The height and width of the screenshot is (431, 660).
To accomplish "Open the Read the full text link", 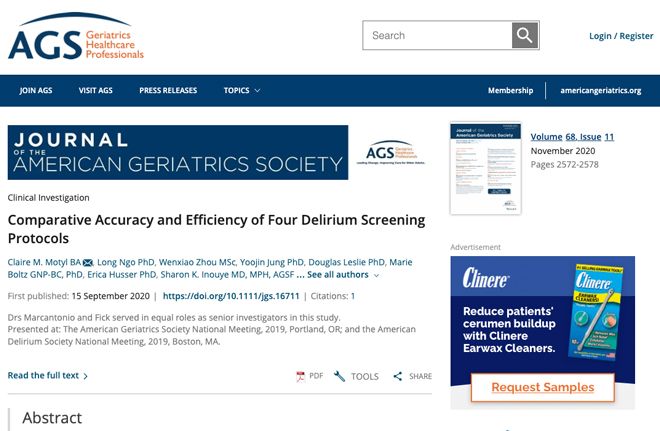I will pos(48,375).
